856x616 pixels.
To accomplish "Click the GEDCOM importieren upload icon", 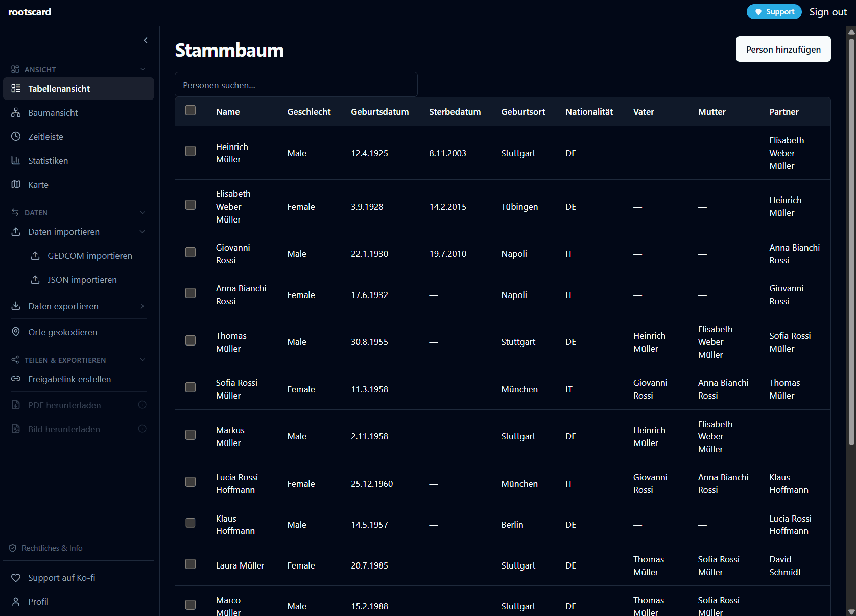I will click(35, 256).
